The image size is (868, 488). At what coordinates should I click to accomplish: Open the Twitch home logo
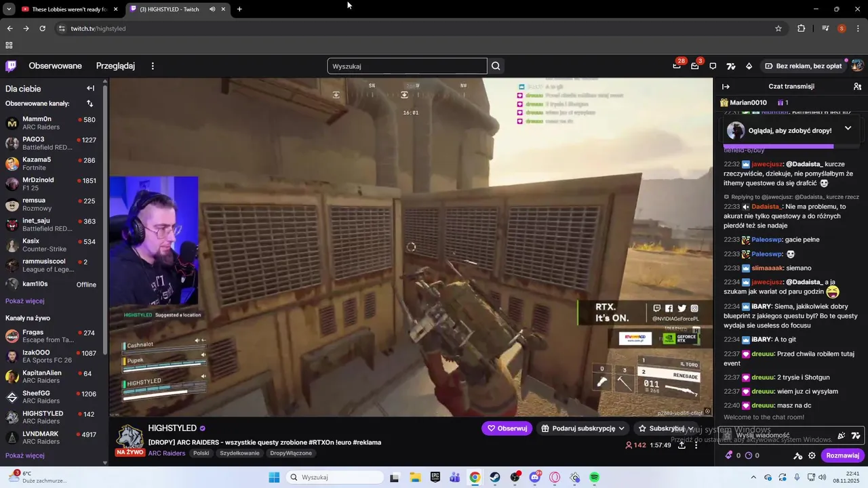(11, 66)
